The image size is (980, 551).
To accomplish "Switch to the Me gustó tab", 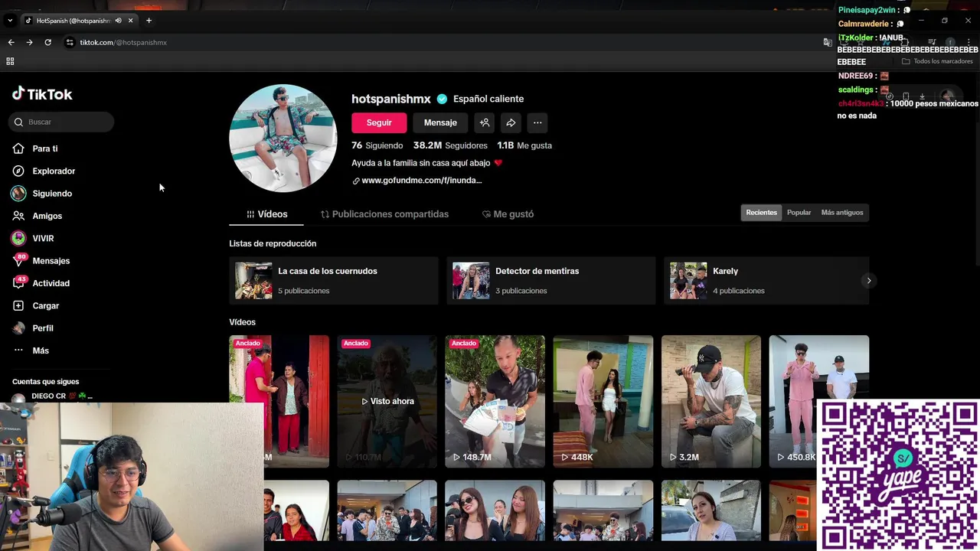I will (x=508, y=214).
